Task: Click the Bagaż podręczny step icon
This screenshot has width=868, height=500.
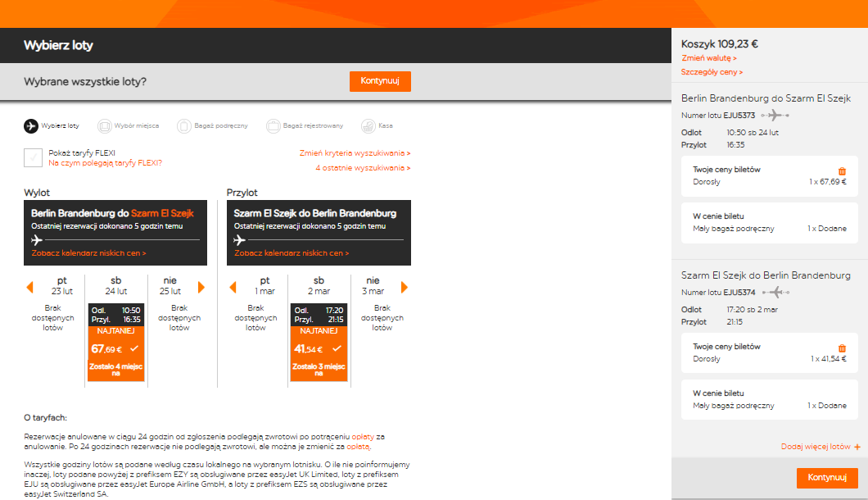Action: (x=183, y=126)
